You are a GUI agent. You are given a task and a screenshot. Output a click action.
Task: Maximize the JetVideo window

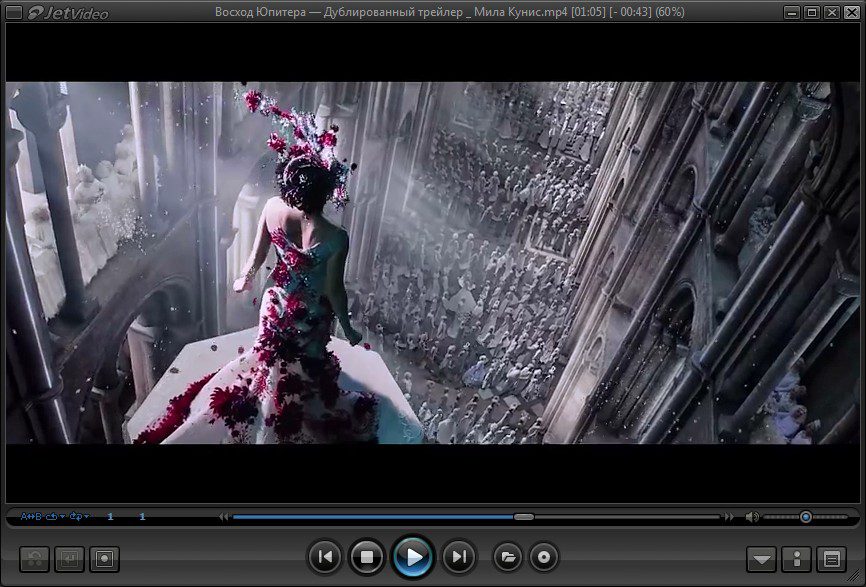click(x=812, y=12)
